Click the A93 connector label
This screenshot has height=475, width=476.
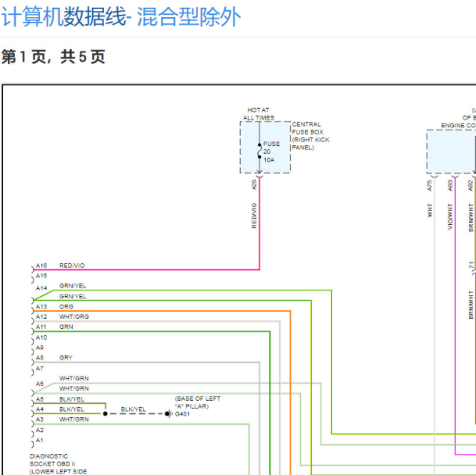pos(450,186)
